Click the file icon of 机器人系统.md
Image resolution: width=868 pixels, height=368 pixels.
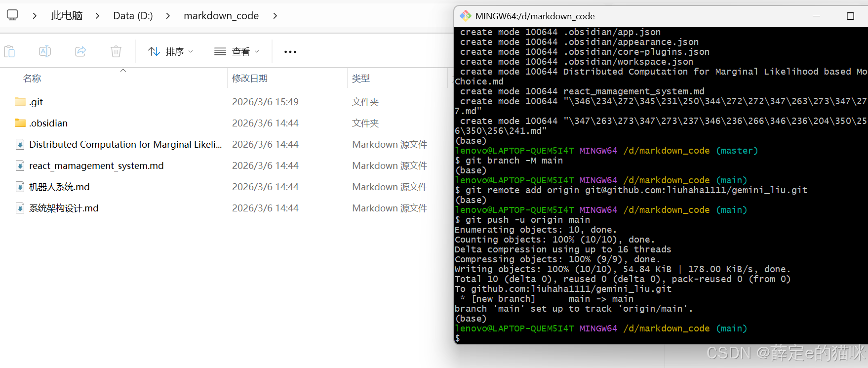(20, 187)
